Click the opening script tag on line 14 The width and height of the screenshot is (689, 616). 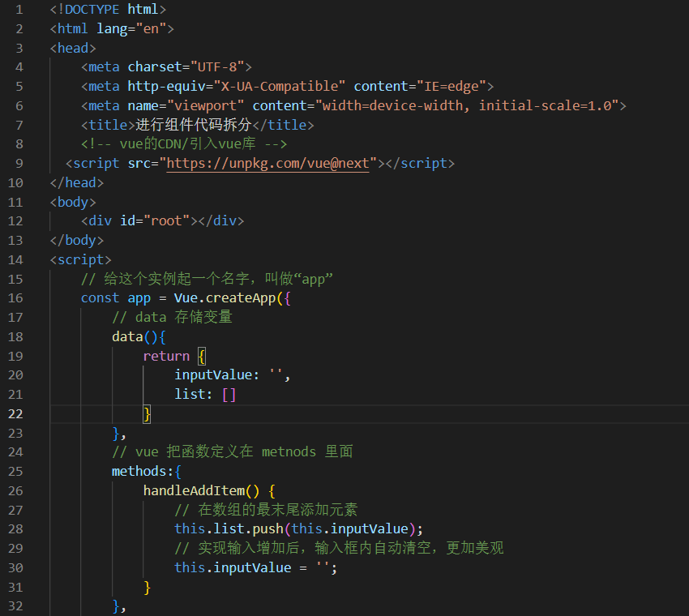coord(81,259)
